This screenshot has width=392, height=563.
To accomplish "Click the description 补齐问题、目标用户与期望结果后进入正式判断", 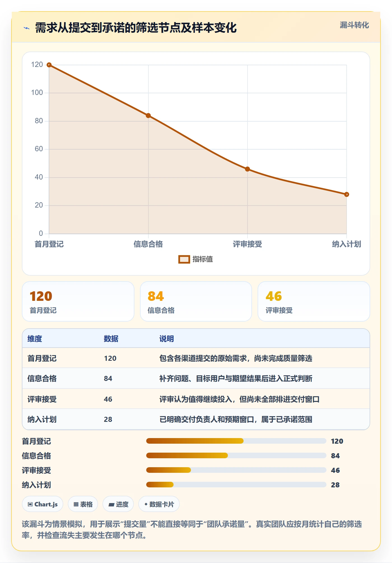I will (236, 379).
